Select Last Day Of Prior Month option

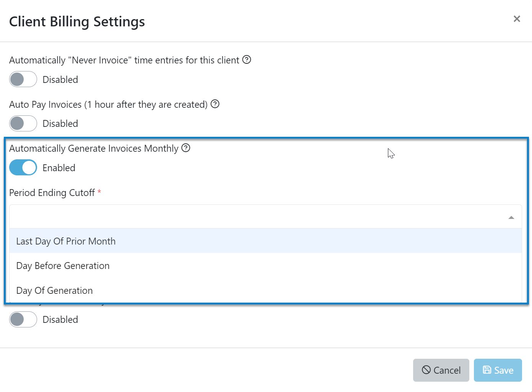click(66, 241)
